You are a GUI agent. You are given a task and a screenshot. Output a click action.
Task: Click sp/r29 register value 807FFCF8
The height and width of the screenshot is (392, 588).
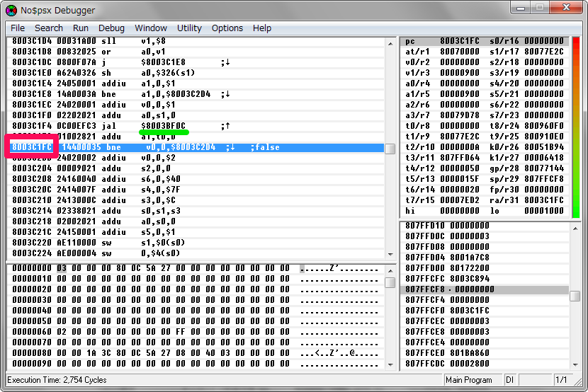(x=544, y=179)
